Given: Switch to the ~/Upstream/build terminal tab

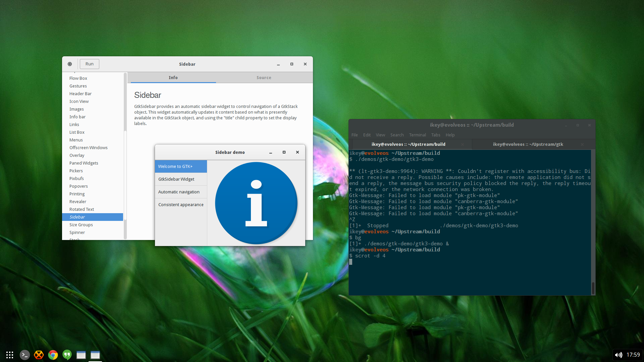Looking at the screenshot, I should point(409,144).
